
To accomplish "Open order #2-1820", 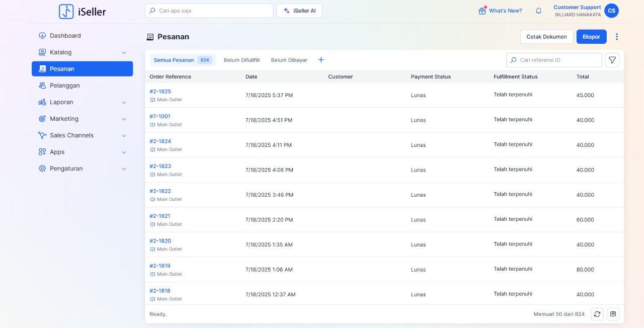I will pos(160,241).
